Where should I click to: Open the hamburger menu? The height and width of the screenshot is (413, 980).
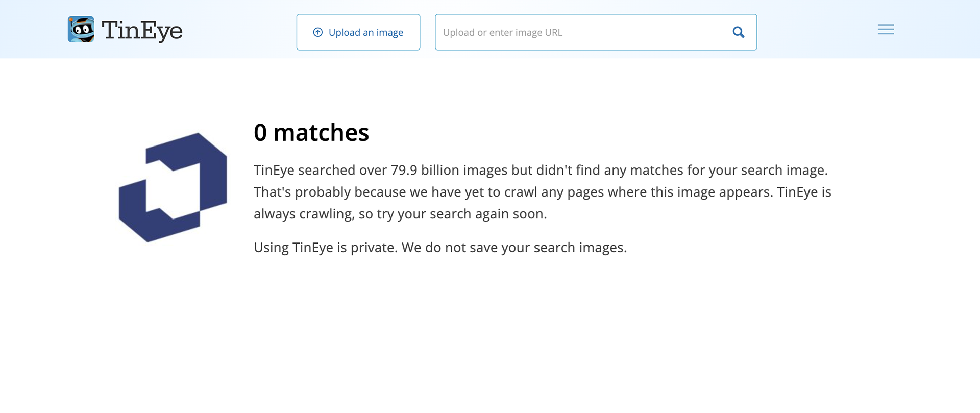(886, 30)
